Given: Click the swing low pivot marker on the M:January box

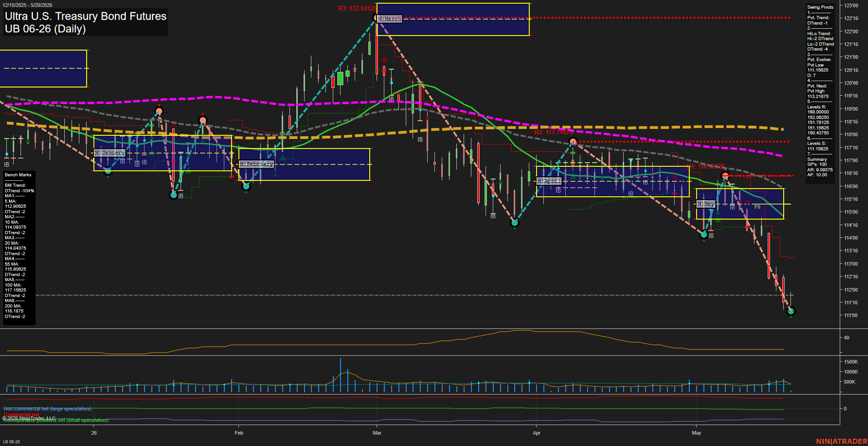Looking at the screenshot, I should pos(108,171).
